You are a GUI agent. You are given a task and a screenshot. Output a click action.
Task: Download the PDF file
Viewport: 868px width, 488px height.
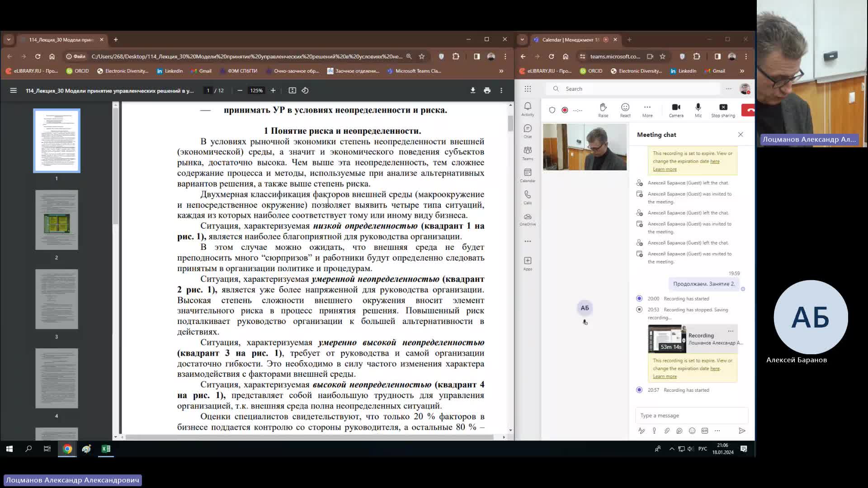click(x=473, y=90)
